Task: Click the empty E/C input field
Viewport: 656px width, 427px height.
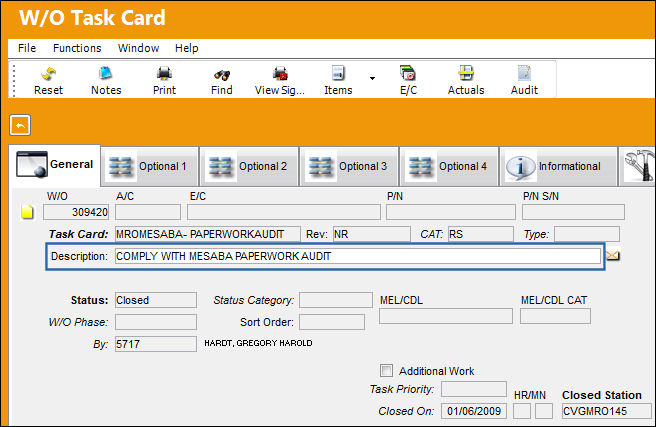Action: [x=284, y=212]
